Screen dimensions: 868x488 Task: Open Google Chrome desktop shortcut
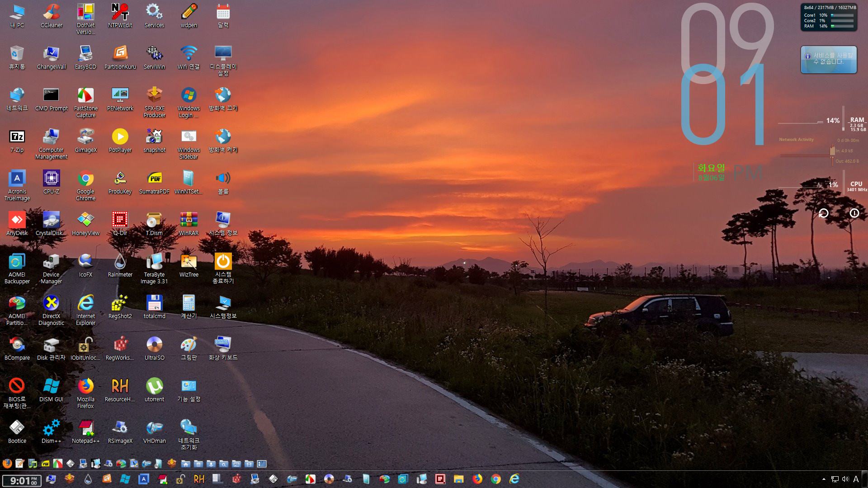click(85, 186)
